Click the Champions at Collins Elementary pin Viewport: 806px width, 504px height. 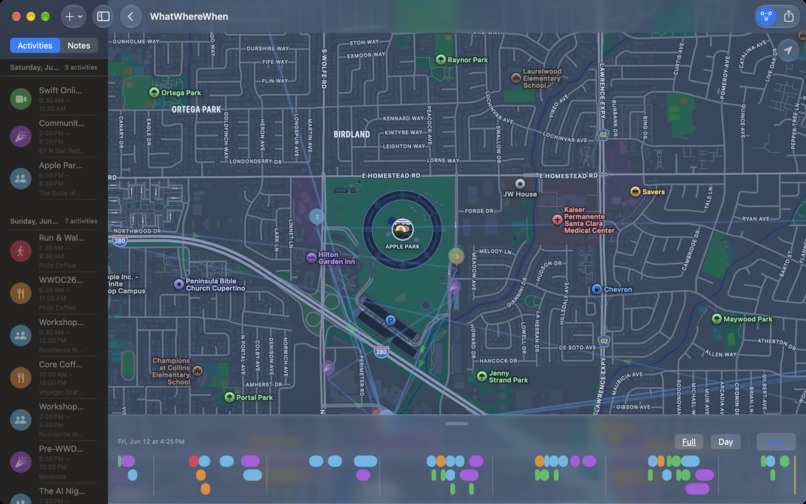pos(197,371)
